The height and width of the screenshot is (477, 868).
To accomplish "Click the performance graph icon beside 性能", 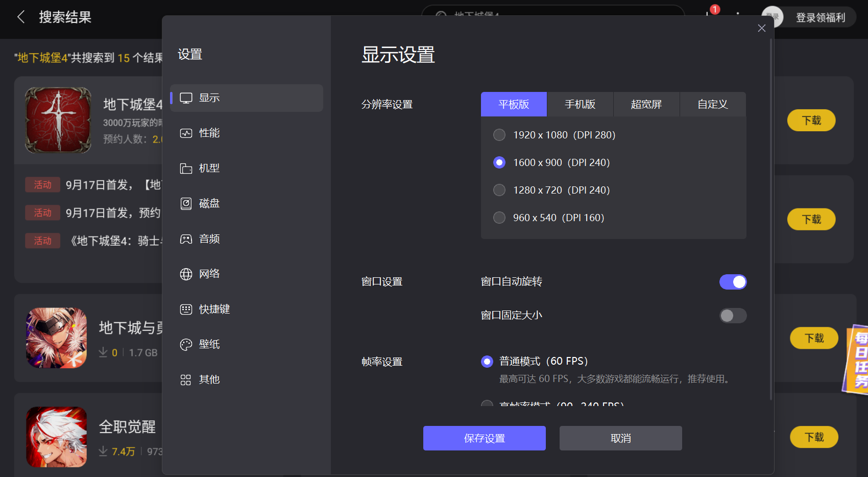I will click(x=186, y=133).
